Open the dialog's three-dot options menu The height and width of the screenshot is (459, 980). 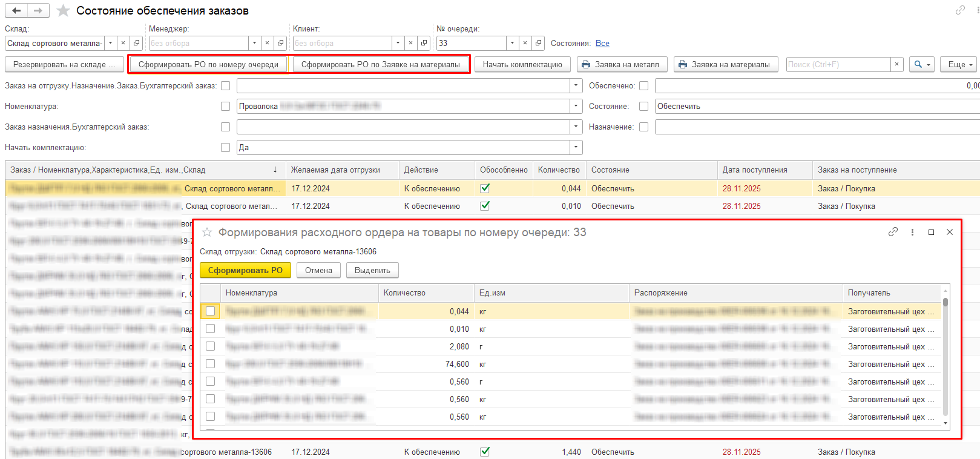[912, 232]
